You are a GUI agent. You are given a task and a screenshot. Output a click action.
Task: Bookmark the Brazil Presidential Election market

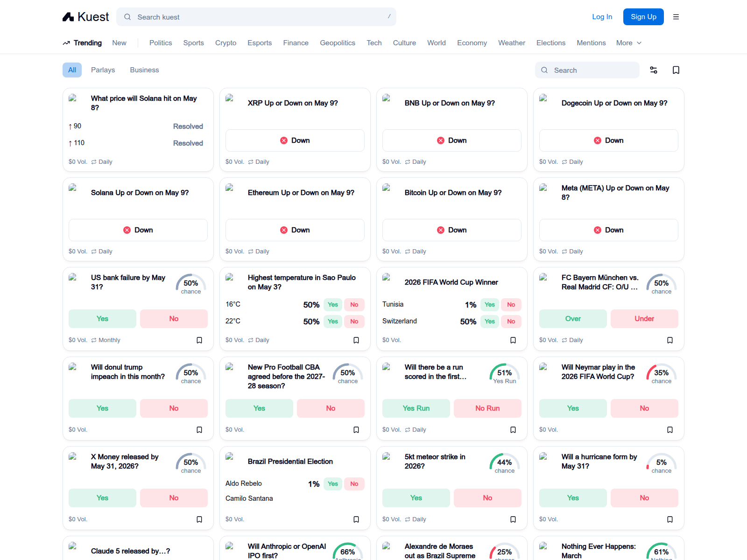(356, 519)
